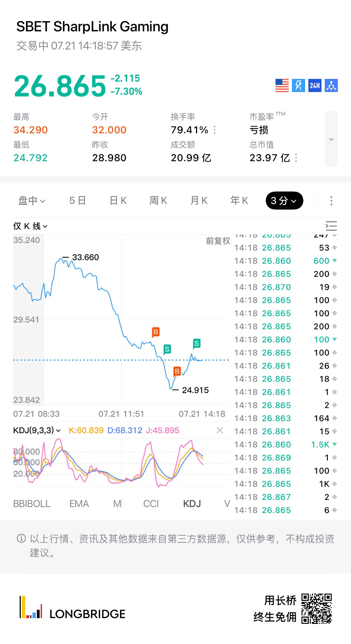Switch to the 5日 chart tab
The image size is (351, 644).
coord(77,201)
